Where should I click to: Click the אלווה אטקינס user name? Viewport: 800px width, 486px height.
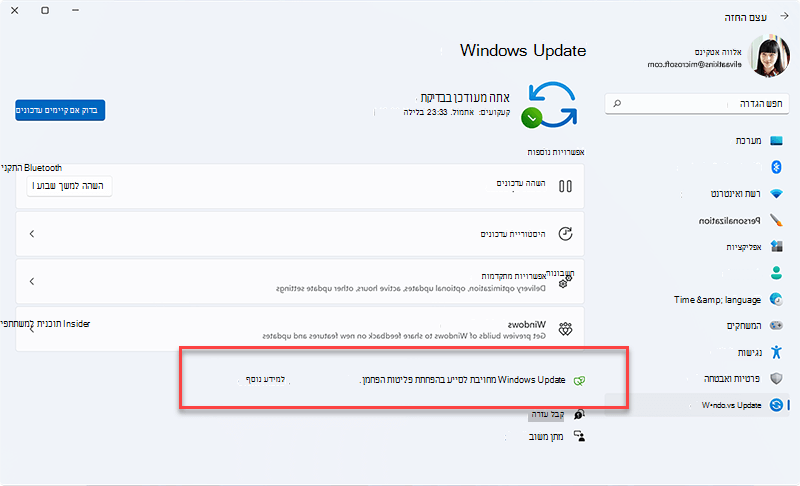pos(718,52)
